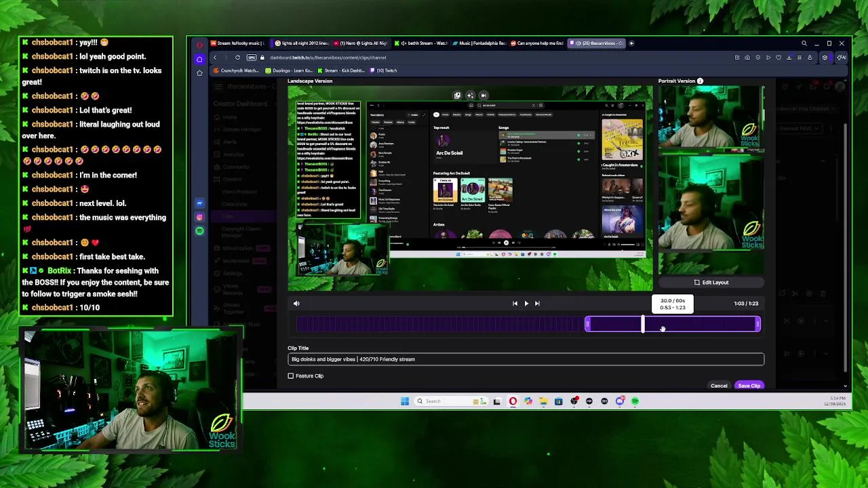Skip to clip start with previous button
Screen dimensions: 868x488
coord(515,304)
